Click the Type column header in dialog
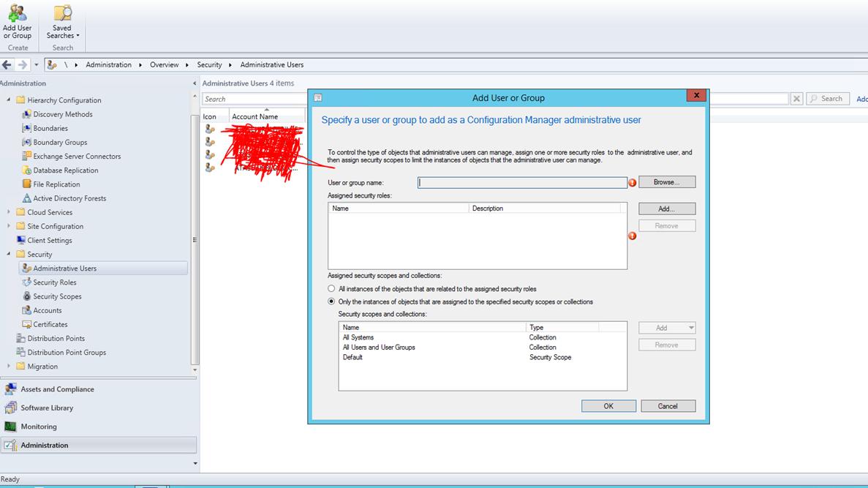The width and height of the screenshot is (868, 488). point(562,327)
